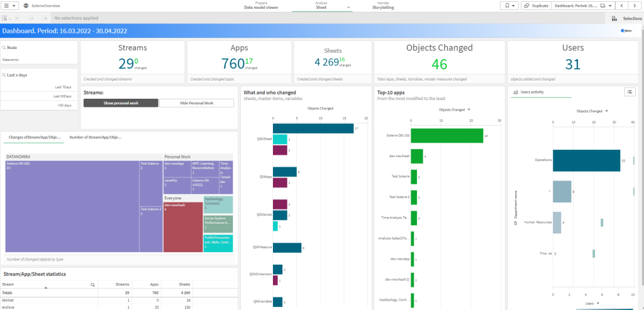Click the SoterreOverview app icon
The height and width of the screenshot is (310, 644).
(26, 6)
